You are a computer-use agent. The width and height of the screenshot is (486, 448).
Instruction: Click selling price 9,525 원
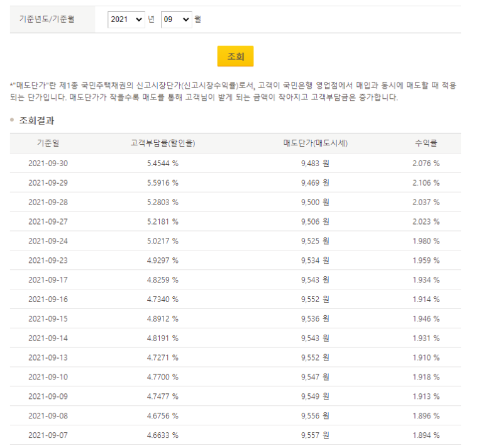(315, 241)
